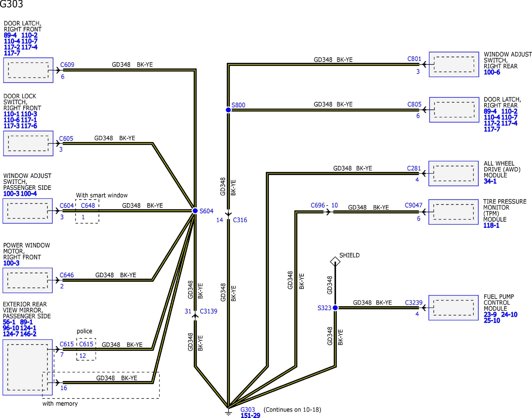This screenshot has width=532, height=418.
Task: Open connector link C3239
Action: tap(414, 302)
